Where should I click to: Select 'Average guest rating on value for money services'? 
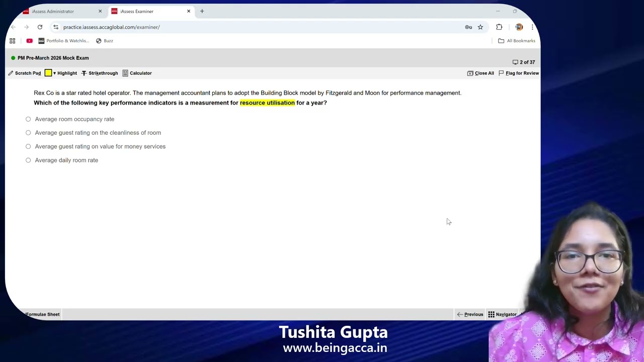[28, 146]
